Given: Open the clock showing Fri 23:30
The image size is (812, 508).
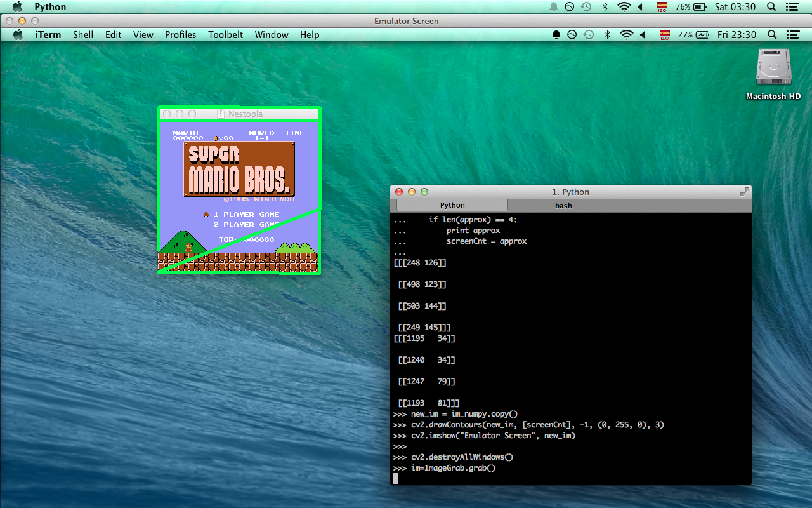Looking at the screenshot, I should tap(736, 35).
